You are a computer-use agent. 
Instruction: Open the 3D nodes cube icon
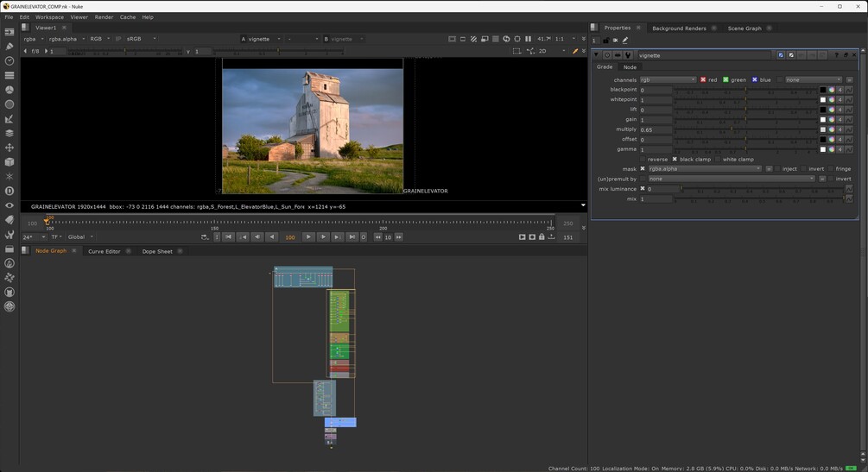[10, 162]
